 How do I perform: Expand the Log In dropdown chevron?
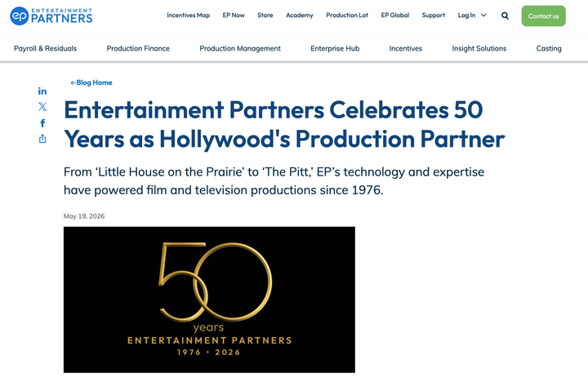coord(483,15)
